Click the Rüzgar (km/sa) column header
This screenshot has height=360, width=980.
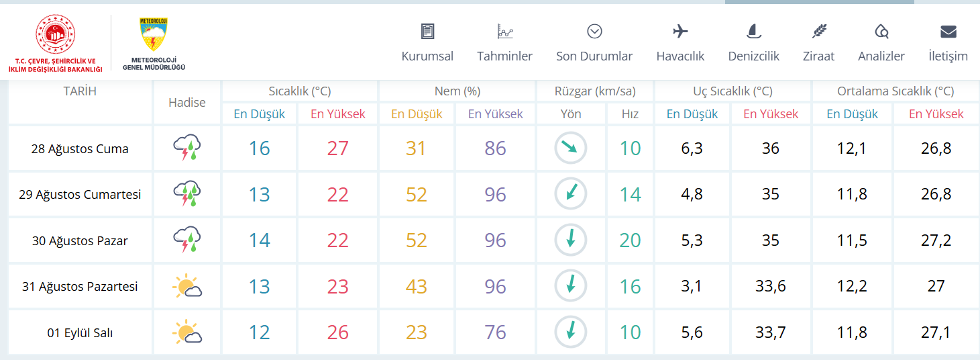coord(595,91)
